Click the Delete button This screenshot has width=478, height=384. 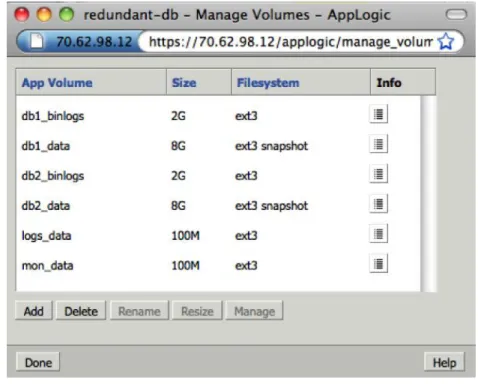pyautogui.click(x=81, y=311)
